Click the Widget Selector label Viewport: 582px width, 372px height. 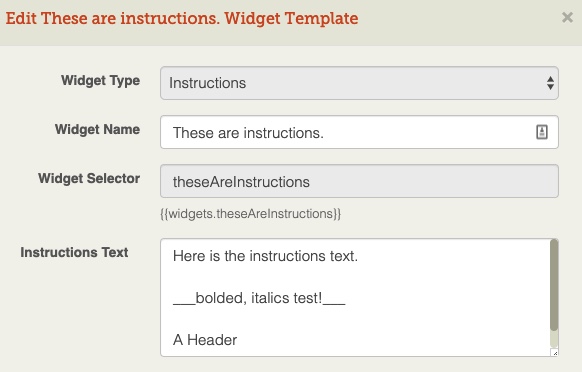pyautogui.click(x=89, y=178)
